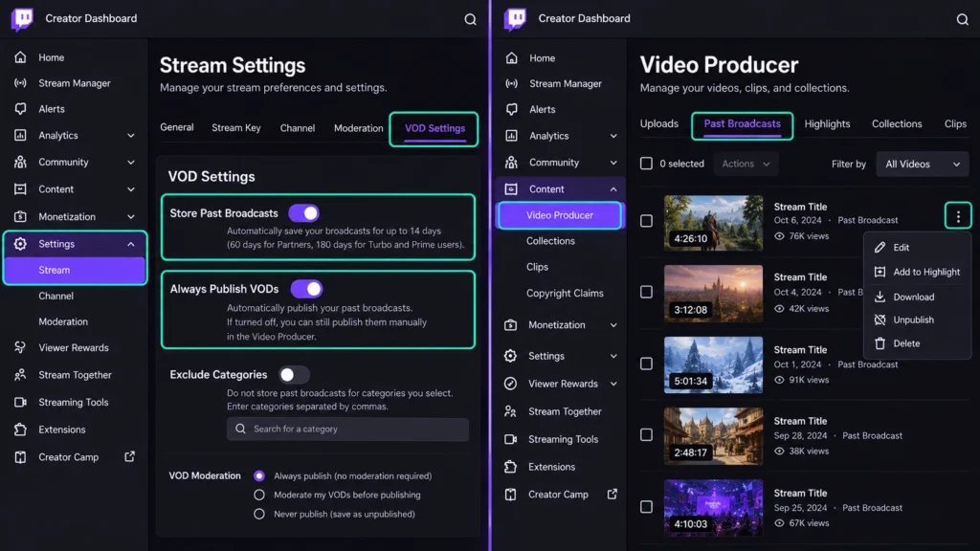The height and width of the screenshot is (551, 980).
Task: Click Streaming Tools icon in left sidebar
Action: (21, 403)
